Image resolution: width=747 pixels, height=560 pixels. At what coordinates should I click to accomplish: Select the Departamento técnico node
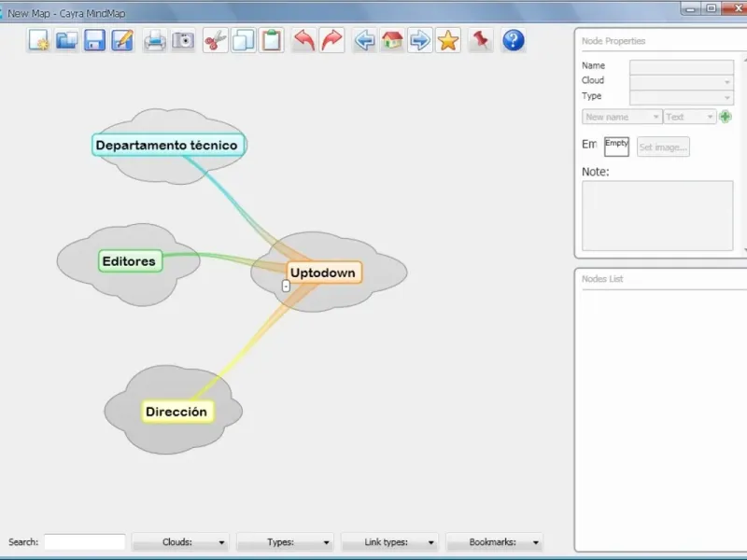[x=169, y=146]
